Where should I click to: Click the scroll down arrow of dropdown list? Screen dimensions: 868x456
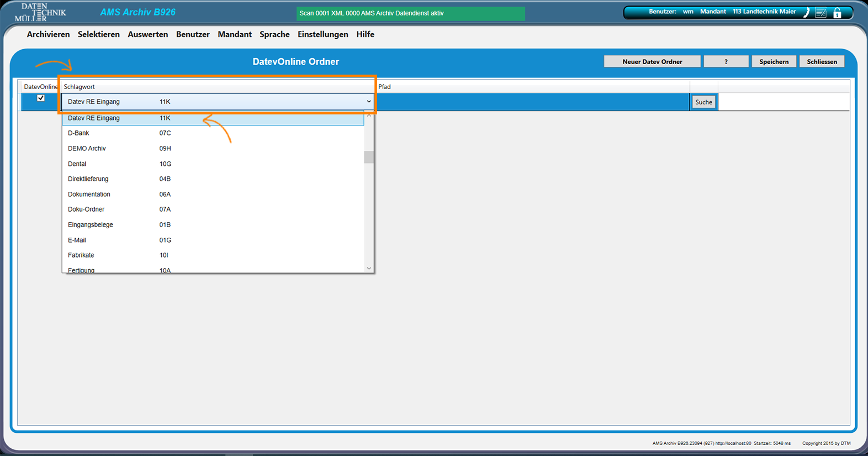pos(369,268)
